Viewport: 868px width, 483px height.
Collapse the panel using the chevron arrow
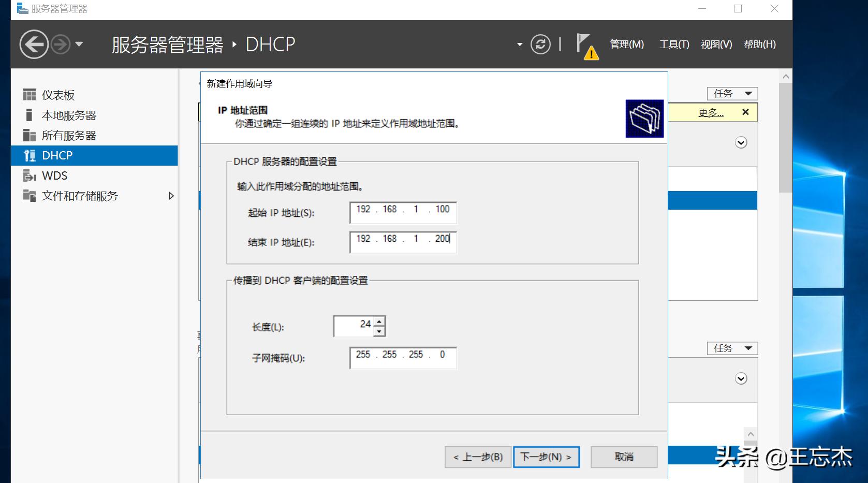[740, 143]
